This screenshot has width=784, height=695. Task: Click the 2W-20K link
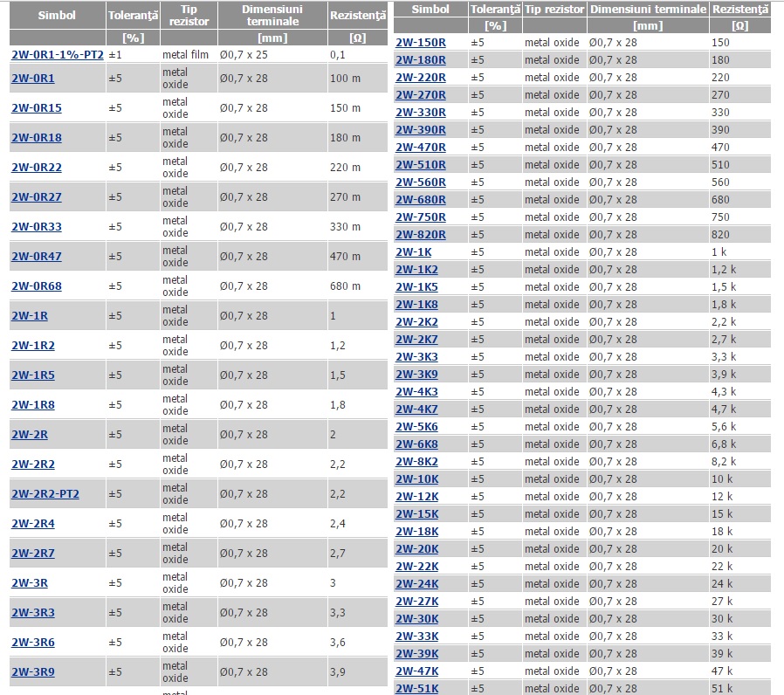[x=417, y=549]
